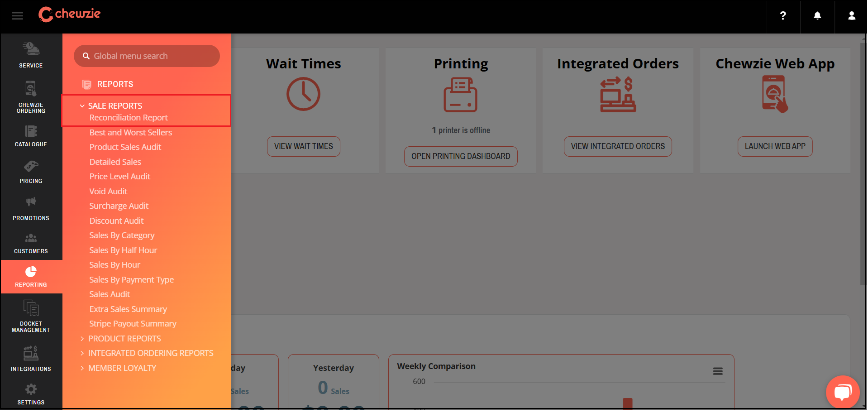The image size is (868, 413).
Task: Open the Detailed Sales report
Action: [115, 162]
